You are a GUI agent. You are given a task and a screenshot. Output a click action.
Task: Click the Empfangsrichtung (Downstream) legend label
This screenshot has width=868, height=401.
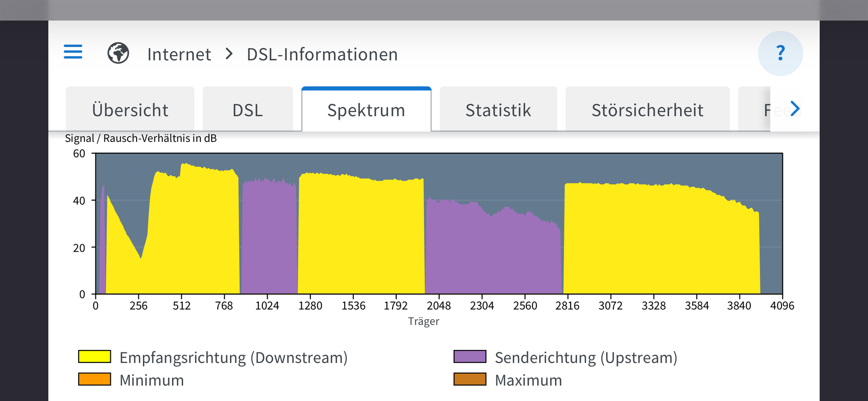pos(233,358)
